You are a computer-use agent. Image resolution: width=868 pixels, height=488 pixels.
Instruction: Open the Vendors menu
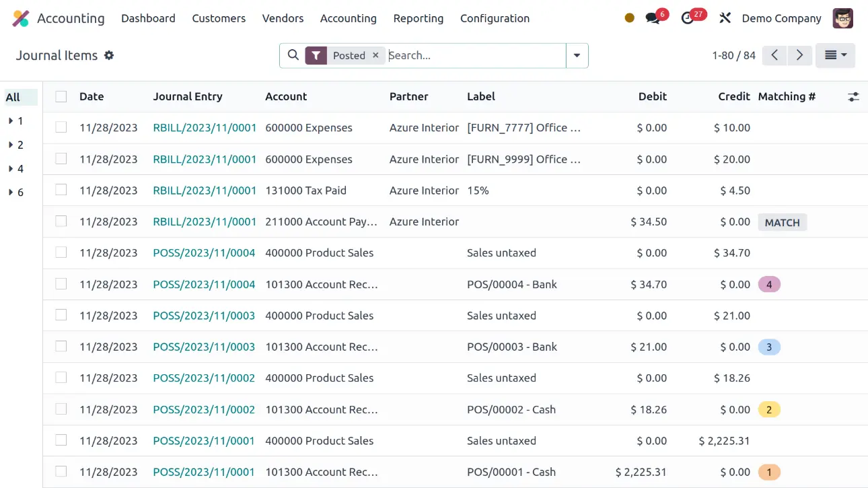click(x=283, y=19)
